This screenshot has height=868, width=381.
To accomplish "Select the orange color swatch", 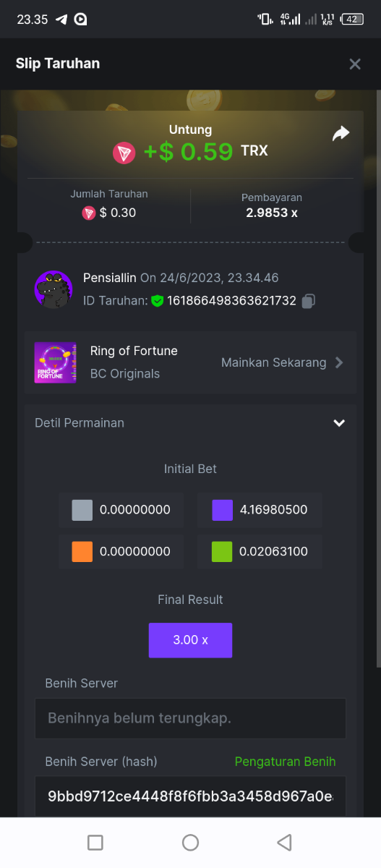I will (82, 551).
